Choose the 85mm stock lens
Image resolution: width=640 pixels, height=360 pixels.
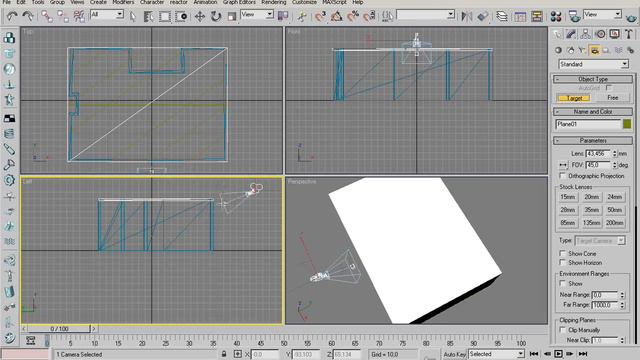(x=568, y=223)
